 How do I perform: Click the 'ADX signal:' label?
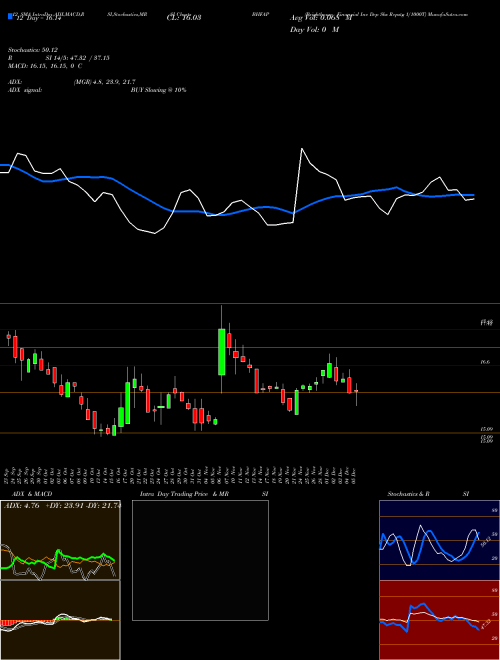[25, 90]
